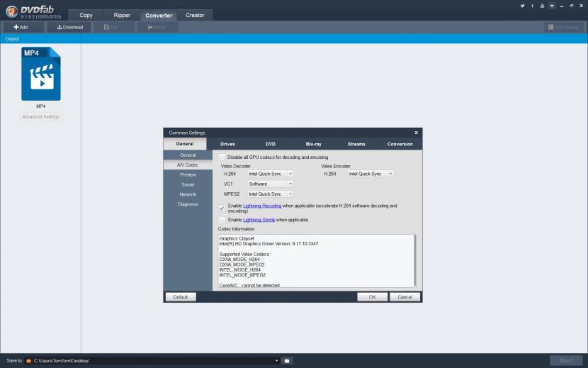Open the browse folder icon

click(x=287, y=361)
